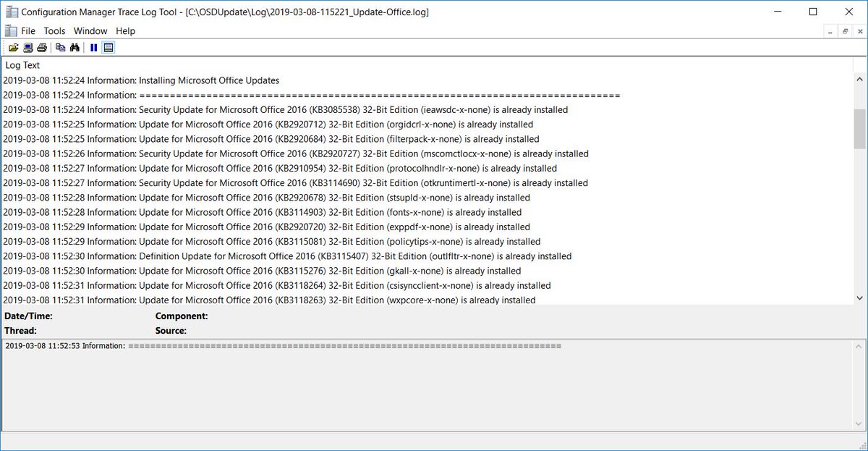The width and height of the screenshot is (868, 451).
Task: Click the Open log file folder icon
Action: pyautogui.click(x=13, y=48)
